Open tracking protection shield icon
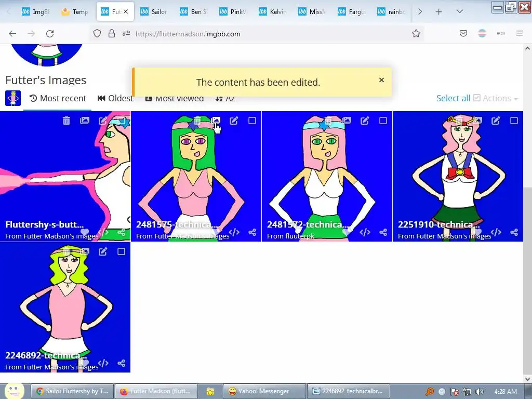The image size is (532, 399). [97, 33]
